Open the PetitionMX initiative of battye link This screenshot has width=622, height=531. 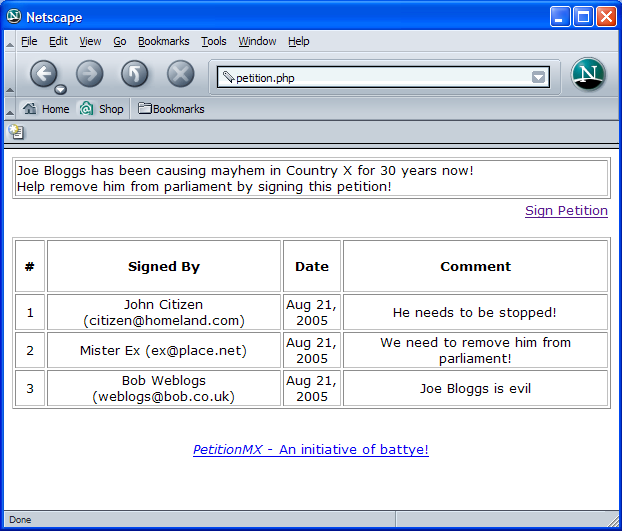(x=310, y=450)
